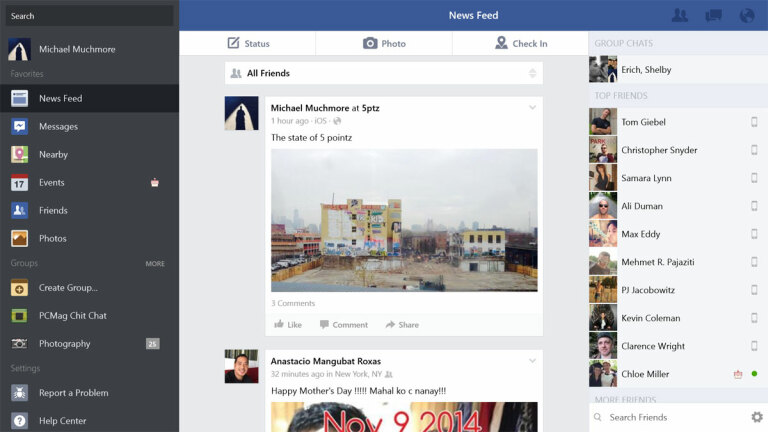Open chat with Ali Duman
Screen dimensions: 768x432
pos(678,206)
